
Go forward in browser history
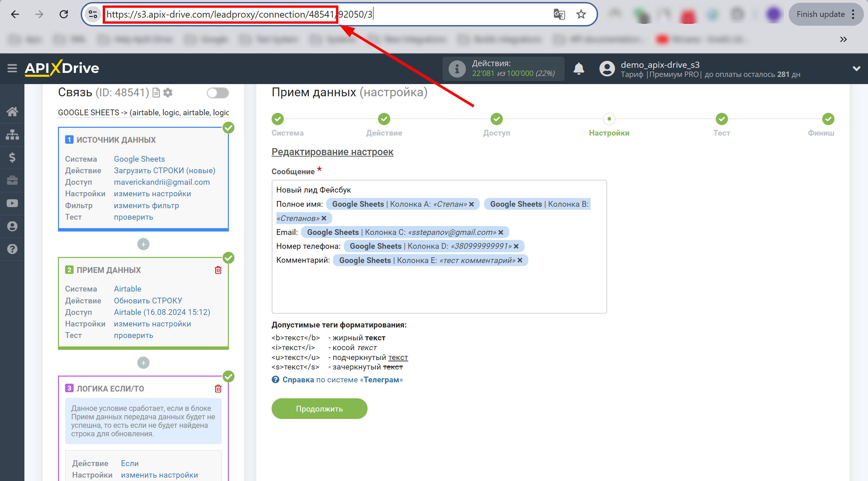click(x=39, y=14)
